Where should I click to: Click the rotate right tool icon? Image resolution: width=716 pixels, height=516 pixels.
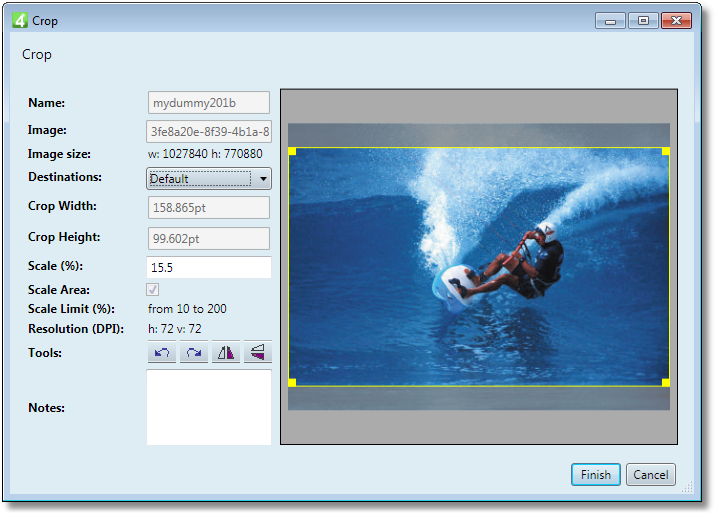tap(194, 353)
